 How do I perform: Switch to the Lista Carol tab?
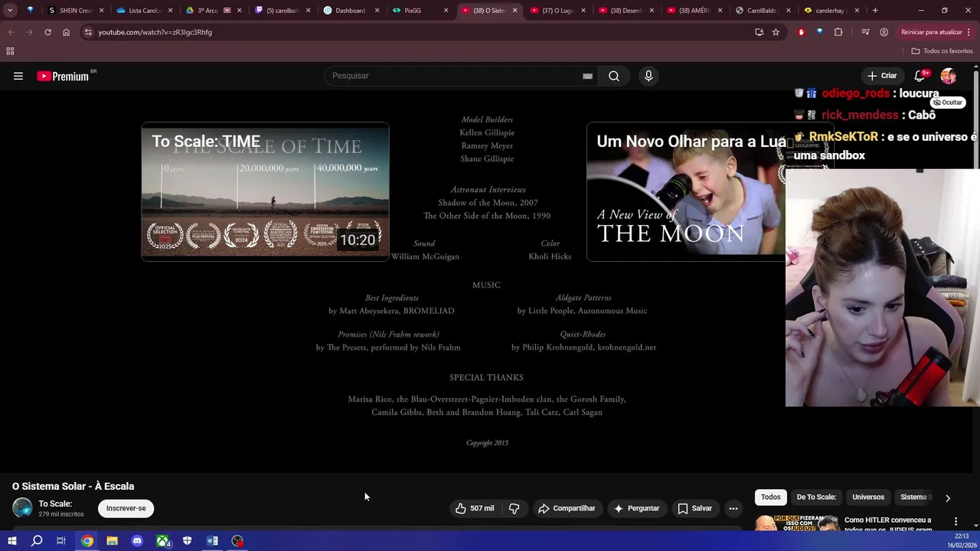tap(144, 11)
